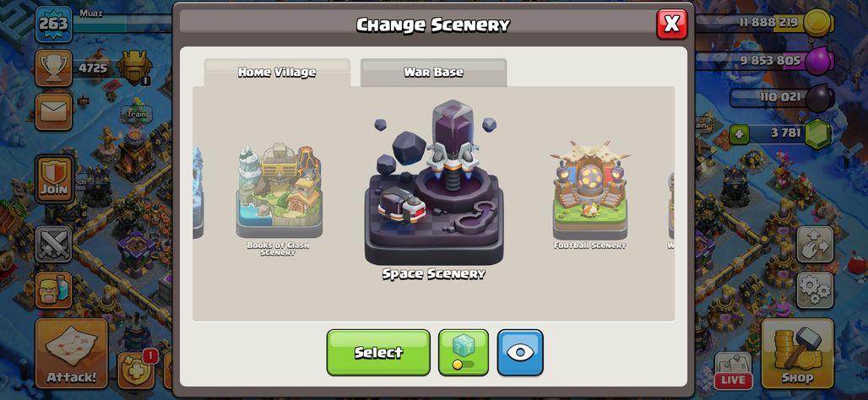The width and height of the screenshot is (868, 400).
Task: Preview scenery with the eye button
Action: (520, 353)
